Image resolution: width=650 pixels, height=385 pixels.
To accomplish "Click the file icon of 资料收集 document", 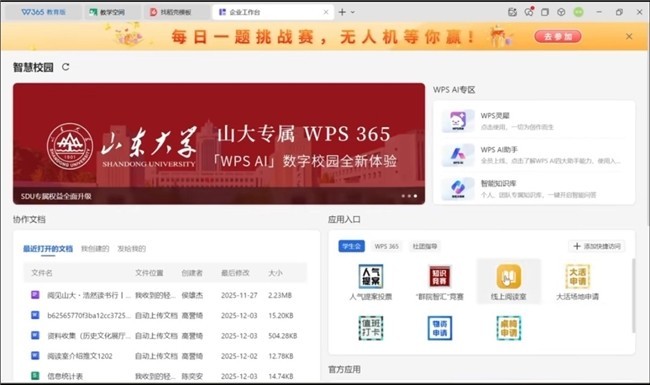I will pos(35,335).
